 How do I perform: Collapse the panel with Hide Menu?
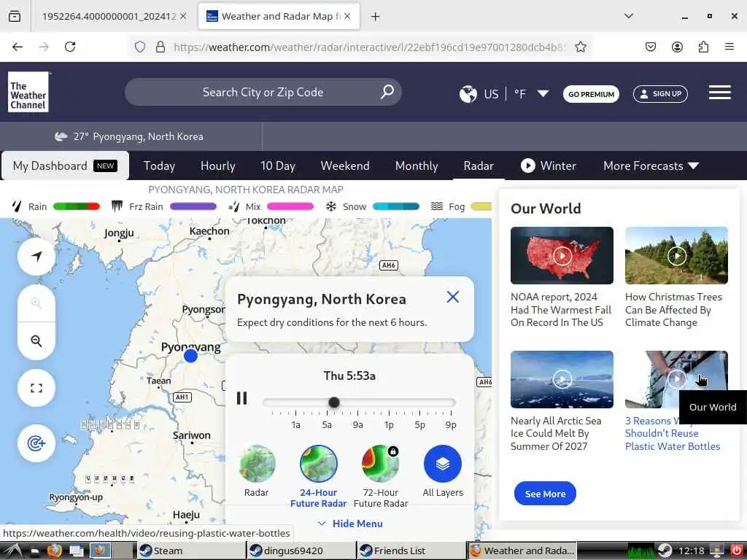coord(350,524)
